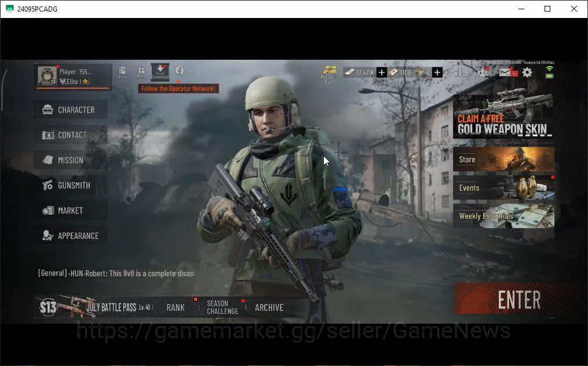Open the mail inbox icon
Image resolution: width=588 pixels, height=366 pixels.
(x=506, y=72)
